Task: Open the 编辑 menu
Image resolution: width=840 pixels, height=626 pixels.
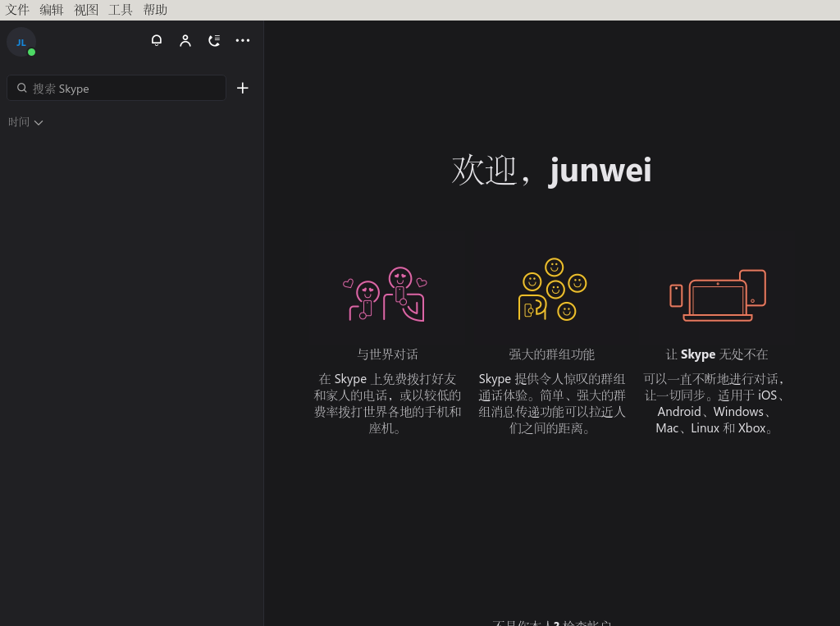Action: [x=52, y=10]
